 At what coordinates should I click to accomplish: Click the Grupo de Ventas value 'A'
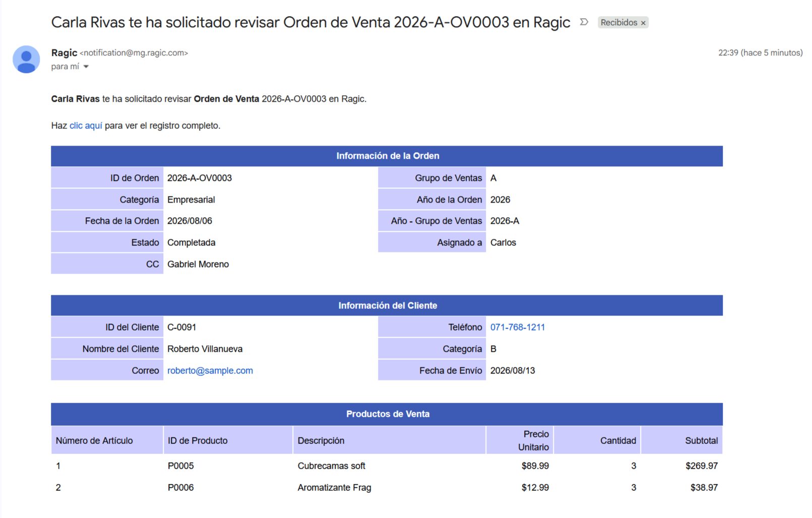pos(493,178)
